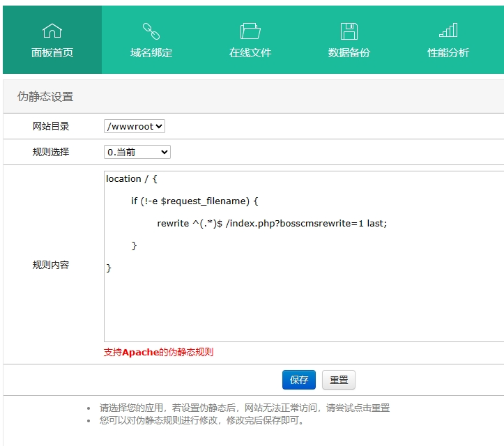Place cursor on the rewrite rule line
The image size is (504, 446).
point(271,223)
